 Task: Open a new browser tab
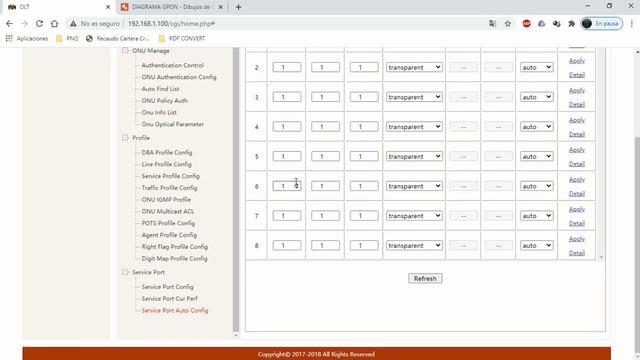[x=238, y=7]
